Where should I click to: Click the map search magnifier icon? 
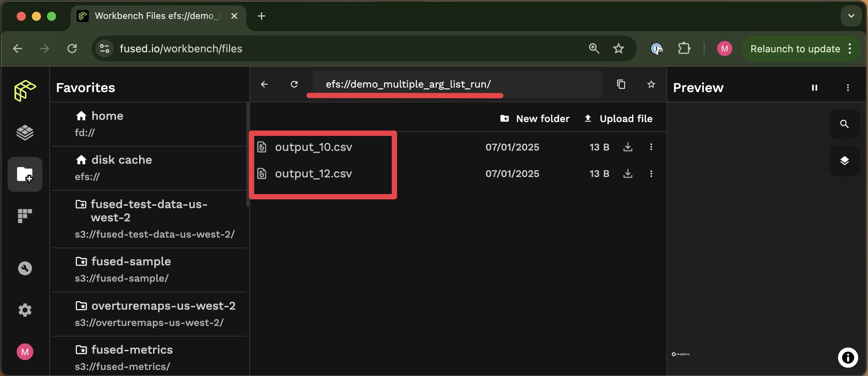click(x=844, y=124)
